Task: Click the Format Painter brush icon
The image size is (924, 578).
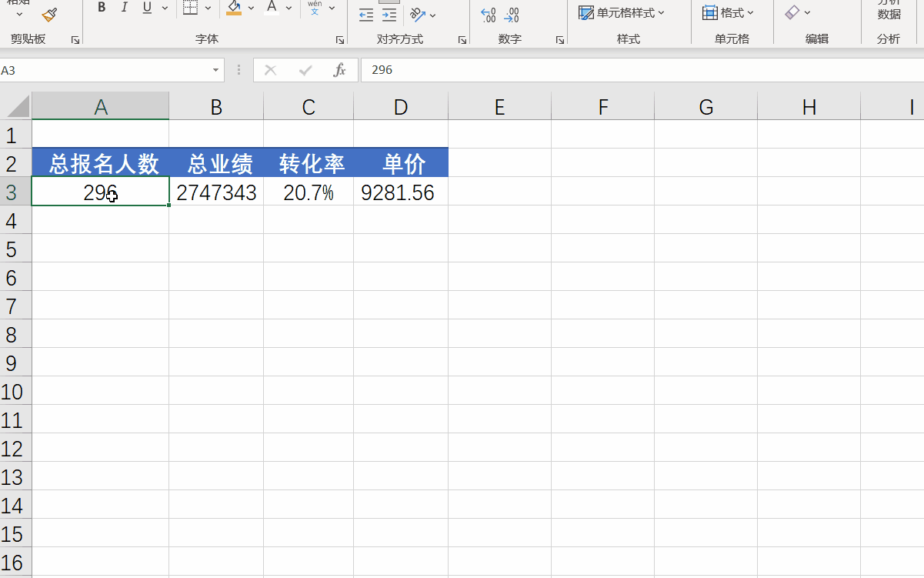Action: coord(50,14)
